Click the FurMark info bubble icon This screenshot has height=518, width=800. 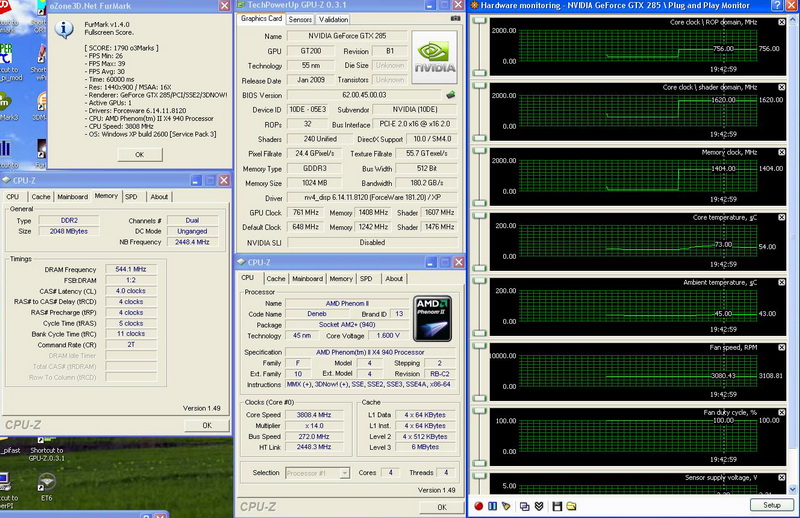(64, 30)
